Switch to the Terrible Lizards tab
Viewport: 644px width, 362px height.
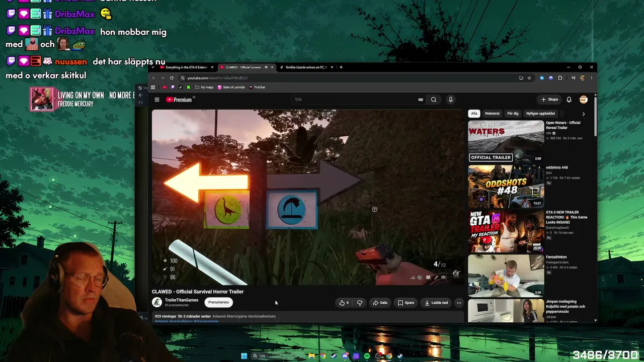[306, 67]
